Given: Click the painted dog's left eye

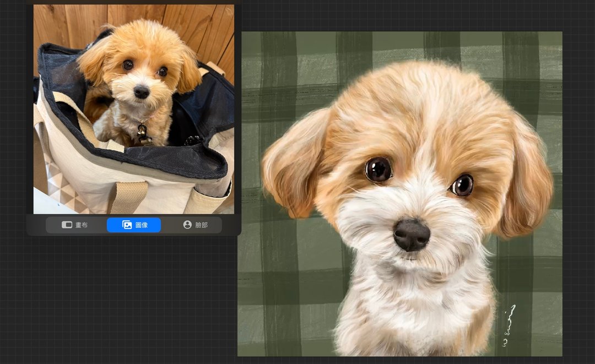Looking at the screenshot, I should point(378,170).
